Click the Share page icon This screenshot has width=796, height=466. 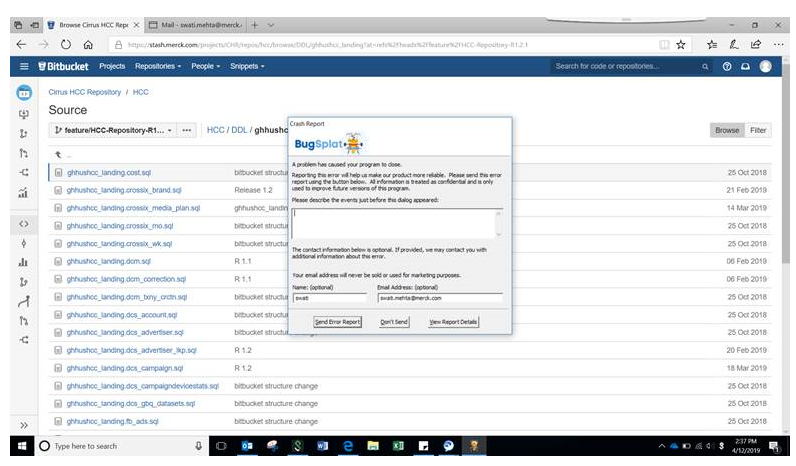tap(756, 45)
